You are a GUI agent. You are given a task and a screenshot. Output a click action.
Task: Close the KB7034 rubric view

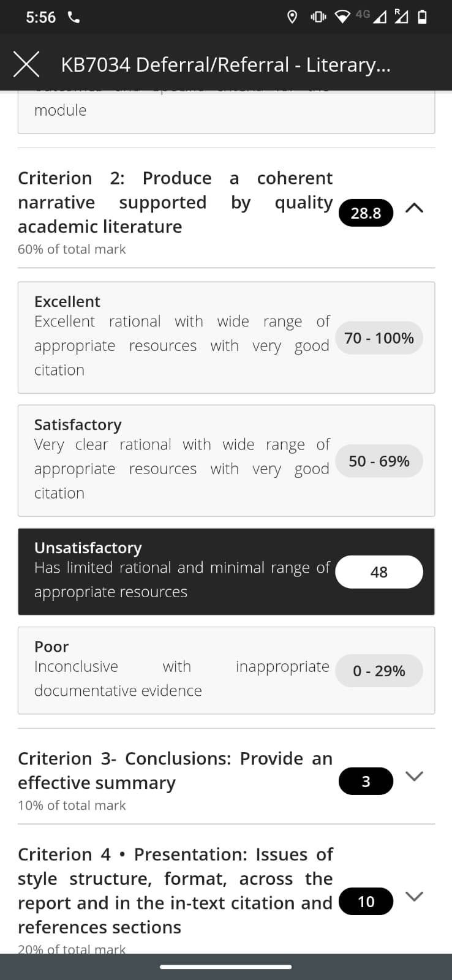26,64
